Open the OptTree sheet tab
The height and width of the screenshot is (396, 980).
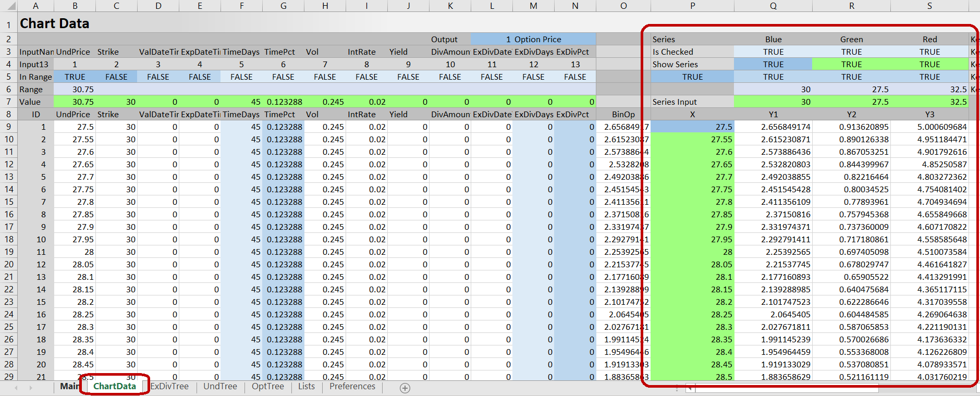[x=268, y=386]
